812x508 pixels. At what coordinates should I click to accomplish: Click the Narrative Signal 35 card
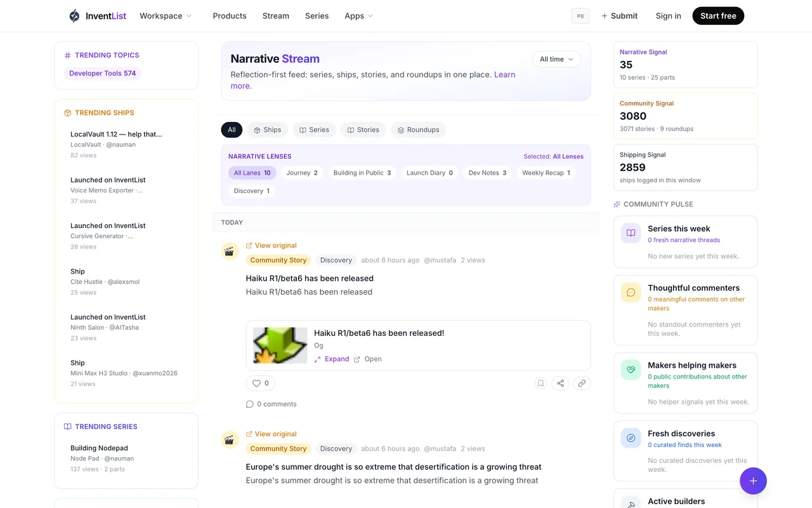[685, 65]
